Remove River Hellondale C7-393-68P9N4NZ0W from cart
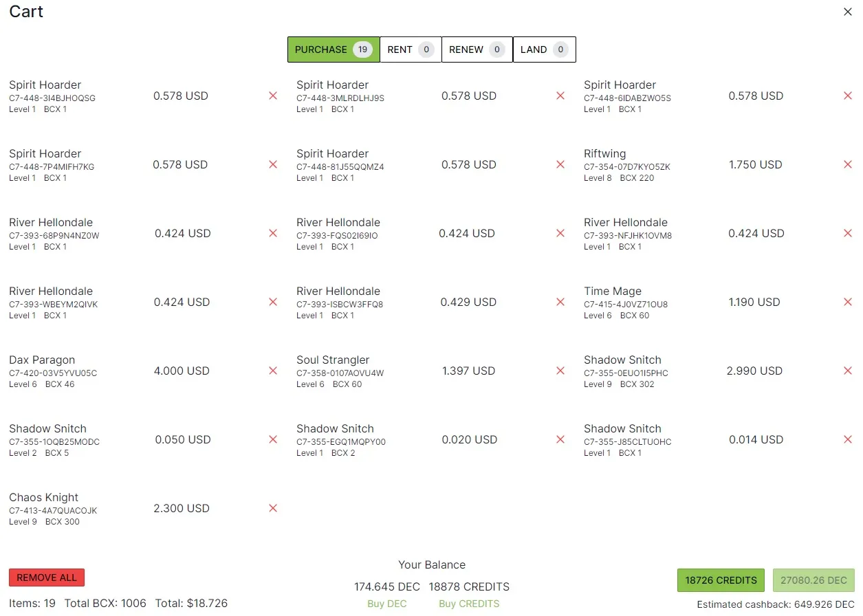863x616 pixels. pos(273,233)
